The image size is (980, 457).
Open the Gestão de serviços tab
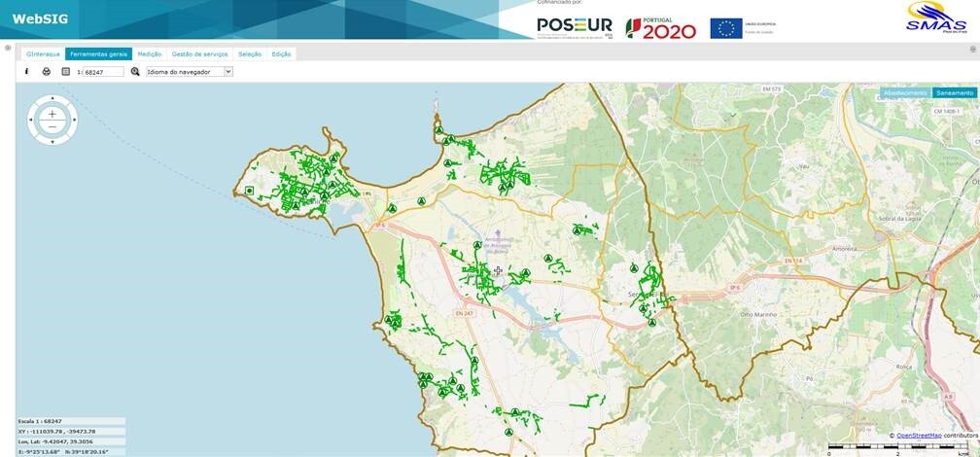click(199, 54)
